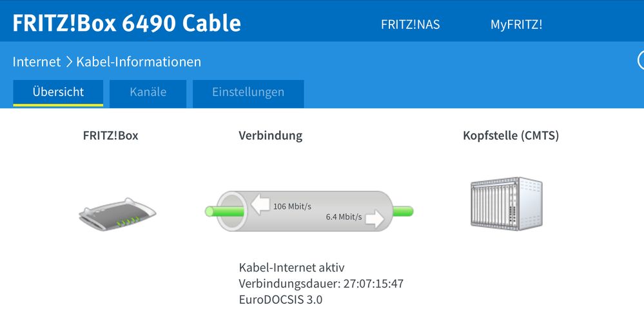Screen dimensions: 644x316
Task: Open the Kanäle tab
Action: [148, 92]
